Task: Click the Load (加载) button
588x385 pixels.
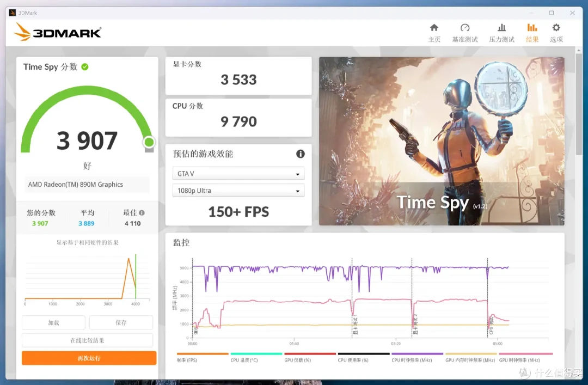Action: pyautogui.click(x=53, y=323)
